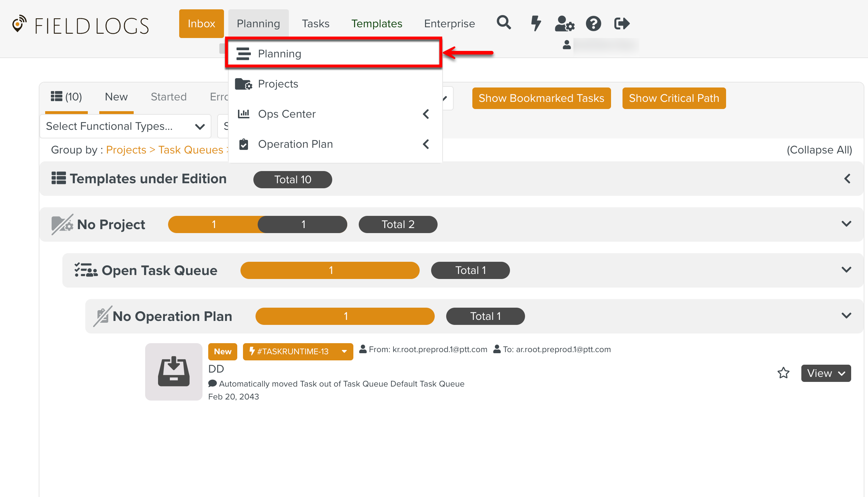The height and width of the screenshot is (497, 868).
Task: Collapse the No Project group
Action: pos(846,224)
